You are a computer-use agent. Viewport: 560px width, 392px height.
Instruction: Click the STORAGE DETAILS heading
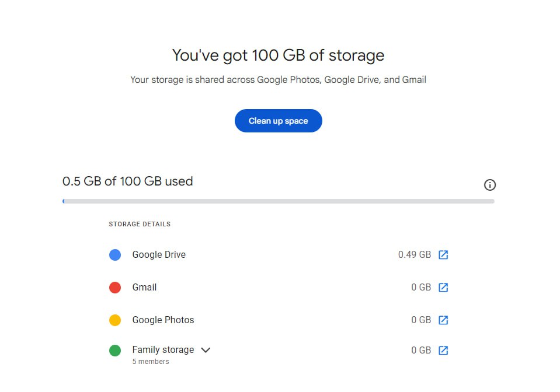pos(140,224)
